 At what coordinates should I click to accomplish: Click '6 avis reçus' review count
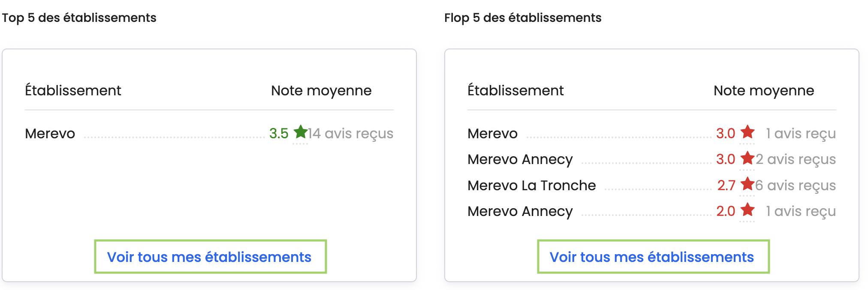(796, 185)
